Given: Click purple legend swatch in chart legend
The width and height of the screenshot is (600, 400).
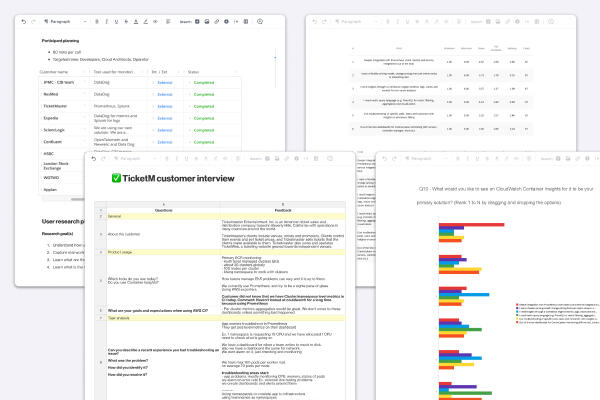Looking at the screenshot, I should pos(517,308).
